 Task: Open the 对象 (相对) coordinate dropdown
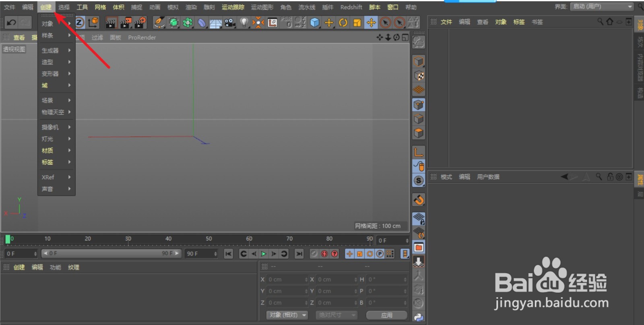[287, 315]
